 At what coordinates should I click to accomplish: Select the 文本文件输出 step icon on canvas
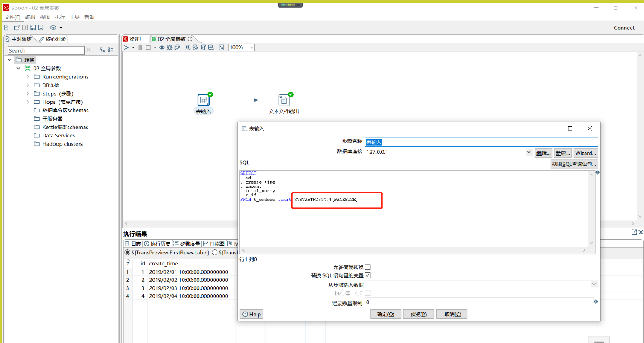pos(284,100)
